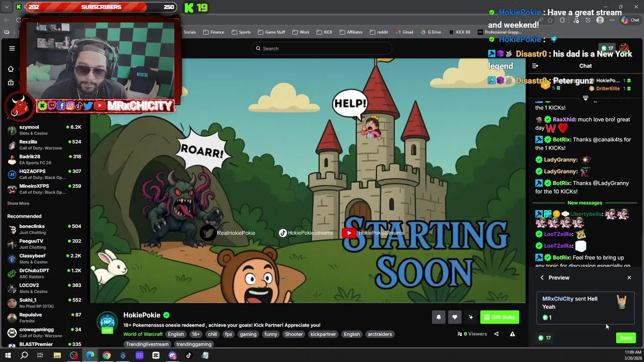Image resolution: width=644 pixels, height=362 pixels.
Task: Open the hamburger menu in Kick sidebar
Action: (x=12, y=48)
